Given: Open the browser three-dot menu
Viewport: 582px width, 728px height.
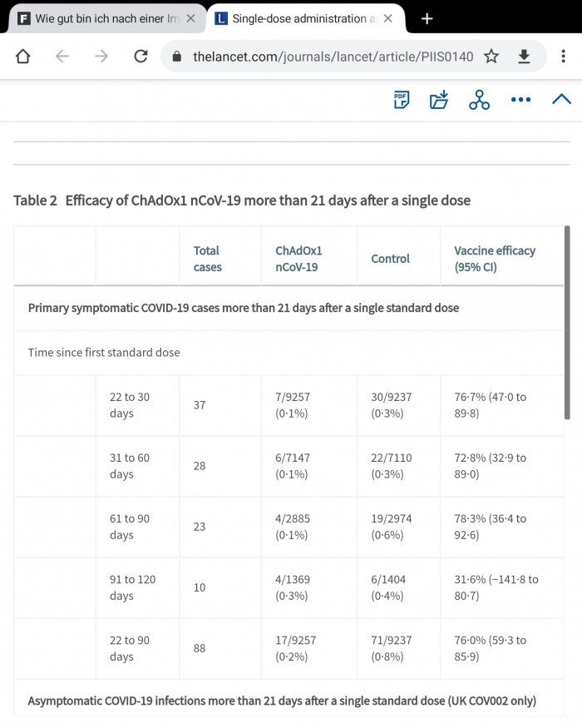Looking at the screenshot, I should pos(564,57).
